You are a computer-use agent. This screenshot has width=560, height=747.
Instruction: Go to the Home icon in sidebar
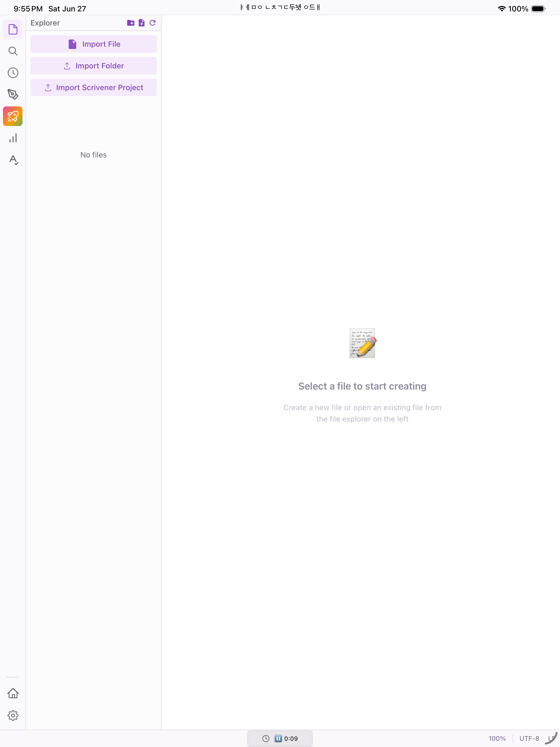click(x=13, y=694)
